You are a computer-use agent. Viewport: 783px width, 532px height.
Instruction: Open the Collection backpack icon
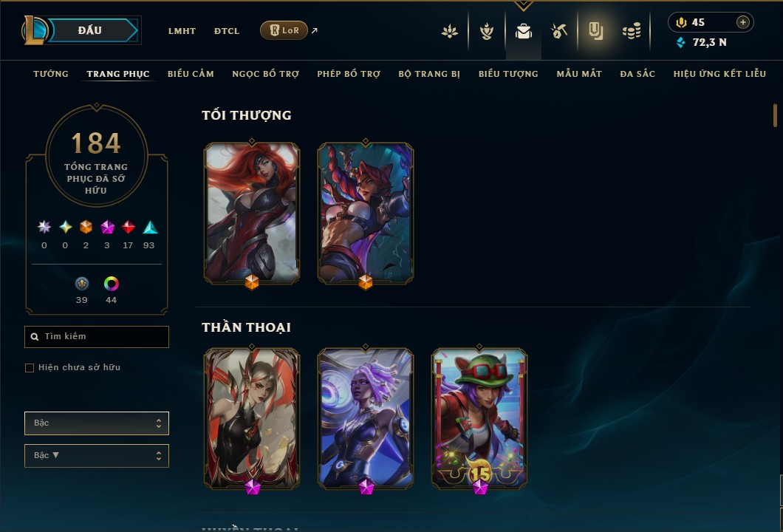[x=523, y=32]
